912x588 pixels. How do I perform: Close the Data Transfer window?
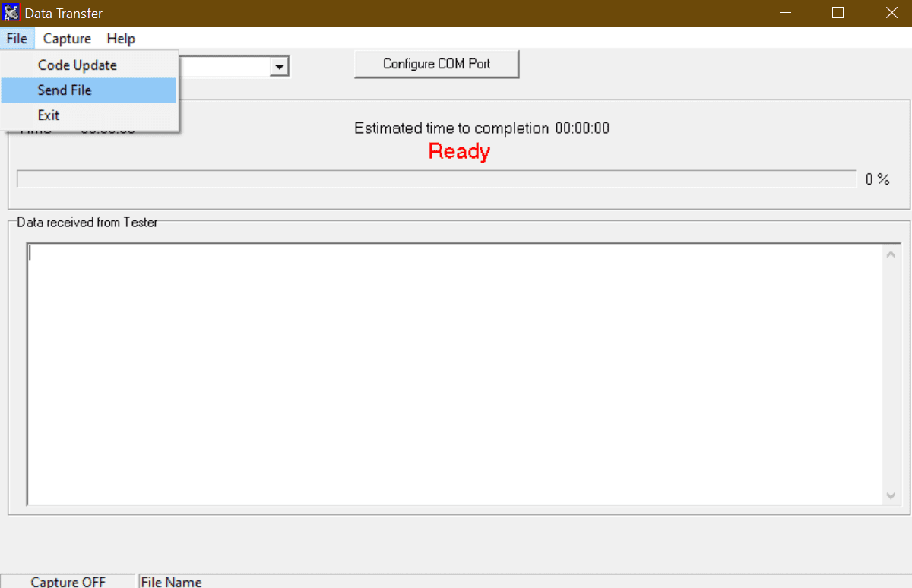(x=891, y=13)
